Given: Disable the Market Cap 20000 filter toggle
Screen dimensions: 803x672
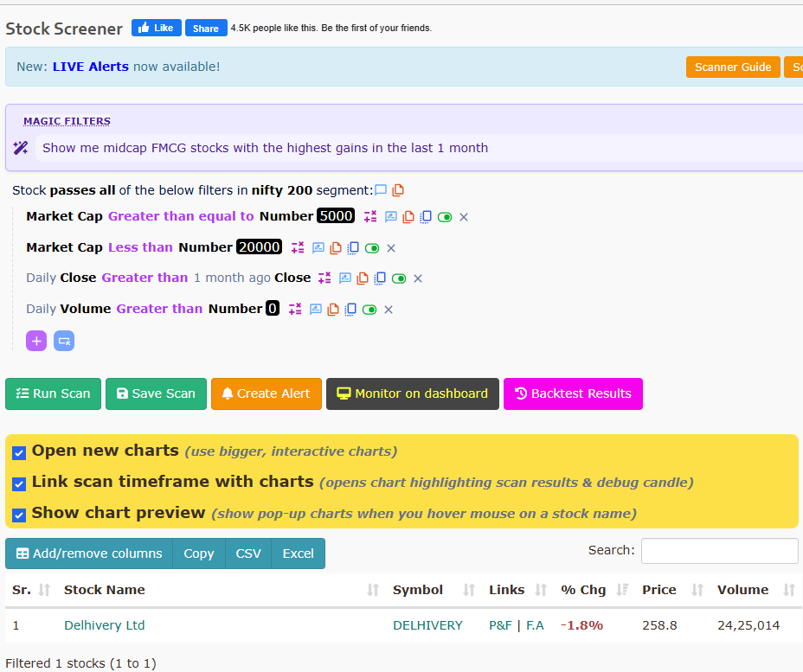Looking at the screenshot, I should [372, 248].
